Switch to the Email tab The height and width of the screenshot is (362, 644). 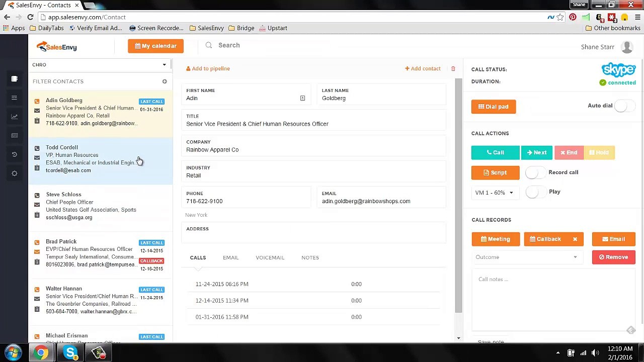(x=230, y=258)
